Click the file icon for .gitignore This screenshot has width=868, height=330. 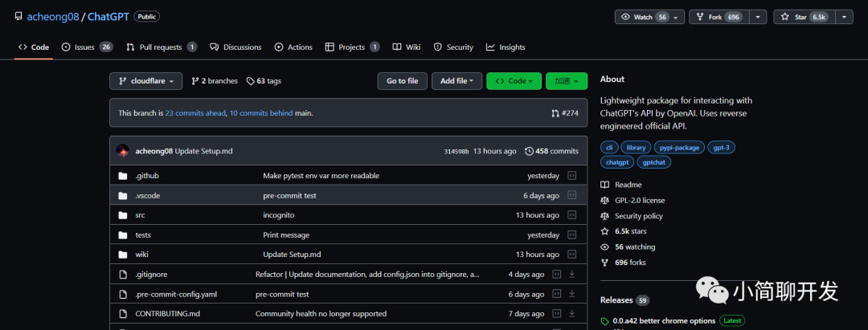[x=123, y=274]
